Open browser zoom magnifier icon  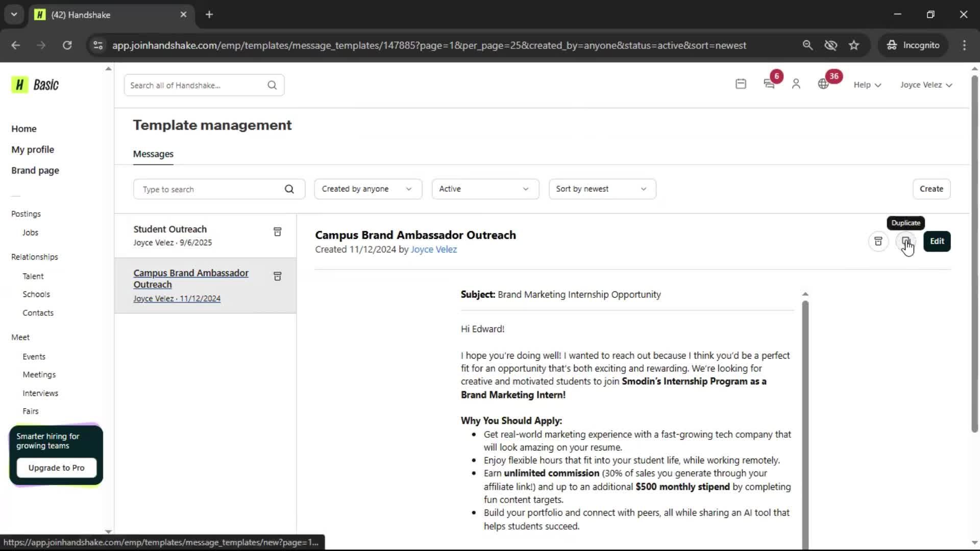pos(807,45)
